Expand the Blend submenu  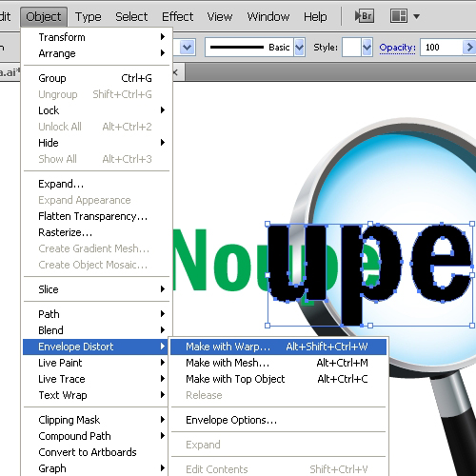point(96,330)
